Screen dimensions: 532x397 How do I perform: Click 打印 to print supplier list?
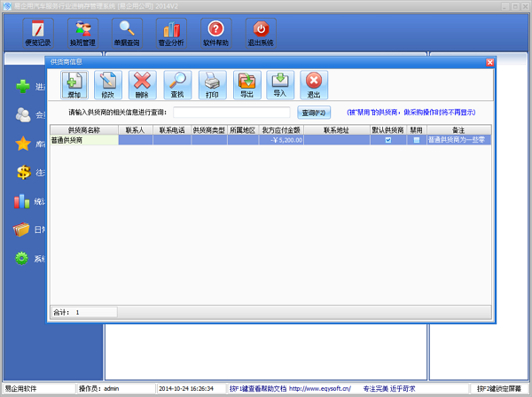[213, 85]
